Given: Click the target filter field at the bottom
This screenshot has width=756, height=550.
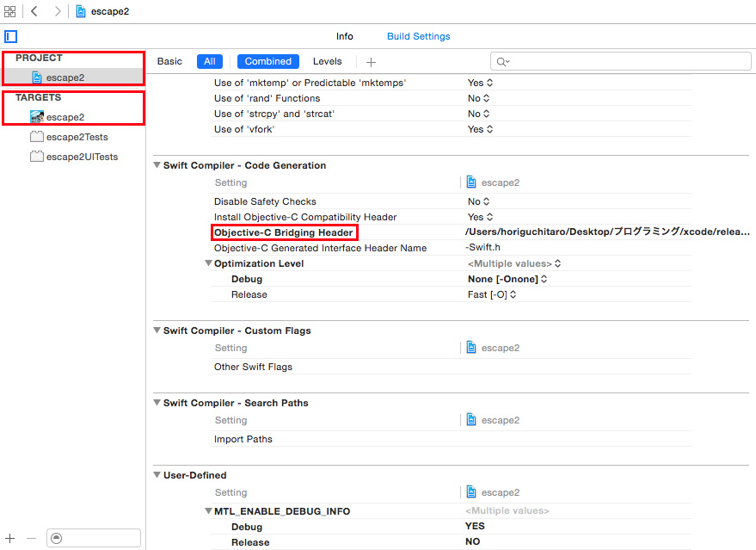Looking at the screenshot, I should (94, 538).
